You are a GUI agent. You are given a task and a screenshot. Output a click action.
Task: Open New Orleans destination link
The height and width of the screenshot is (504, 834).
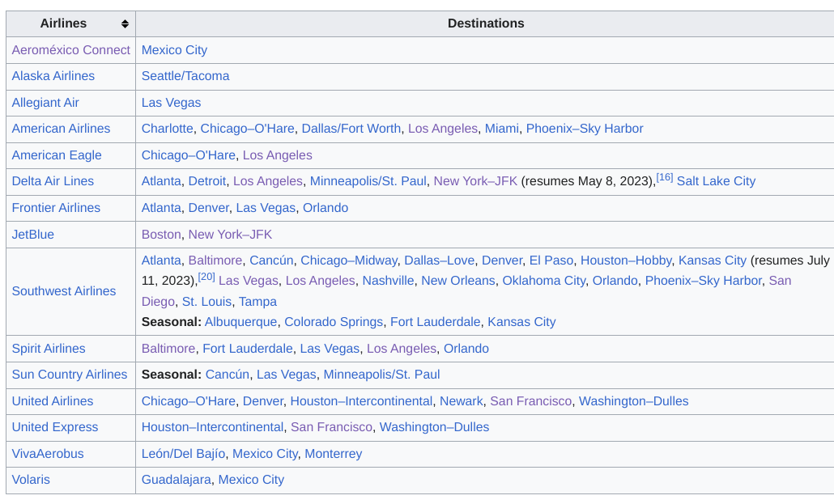[x=458, y=281]
